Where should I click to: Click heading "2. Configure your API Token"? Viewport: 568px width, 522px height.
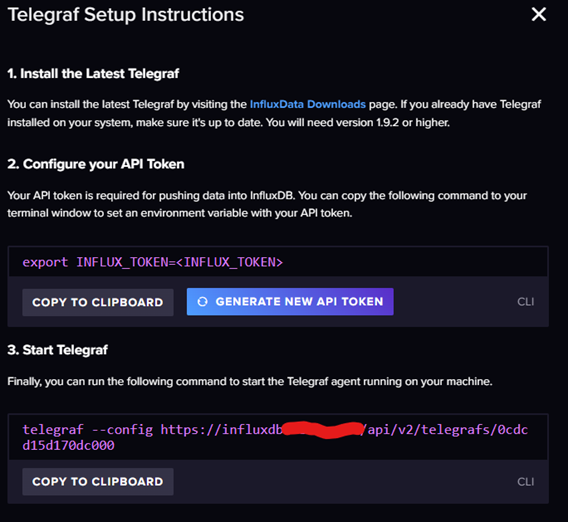[x=96, y=164]
